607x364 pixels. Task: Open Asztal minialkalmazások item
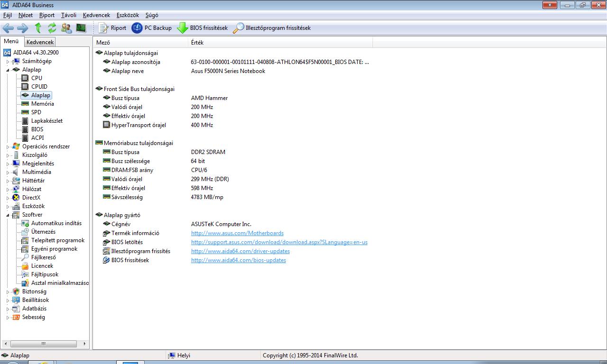[x=60, y=283]
